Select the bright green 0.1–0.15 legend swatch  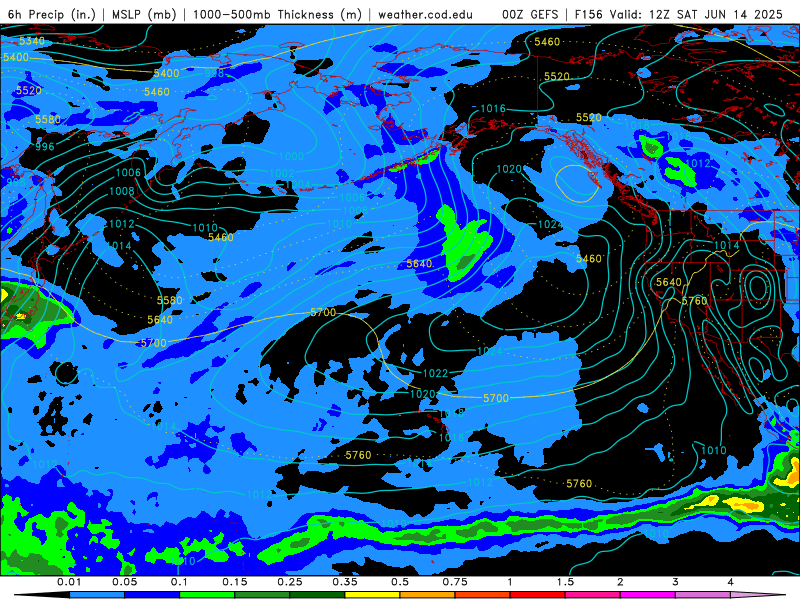tap(207, 595)
